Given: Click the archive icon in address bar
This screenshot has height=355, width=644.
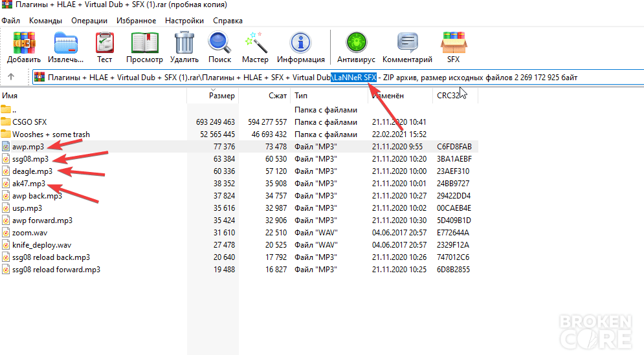Looking at the screenshot, I should (x=39, y=77).
